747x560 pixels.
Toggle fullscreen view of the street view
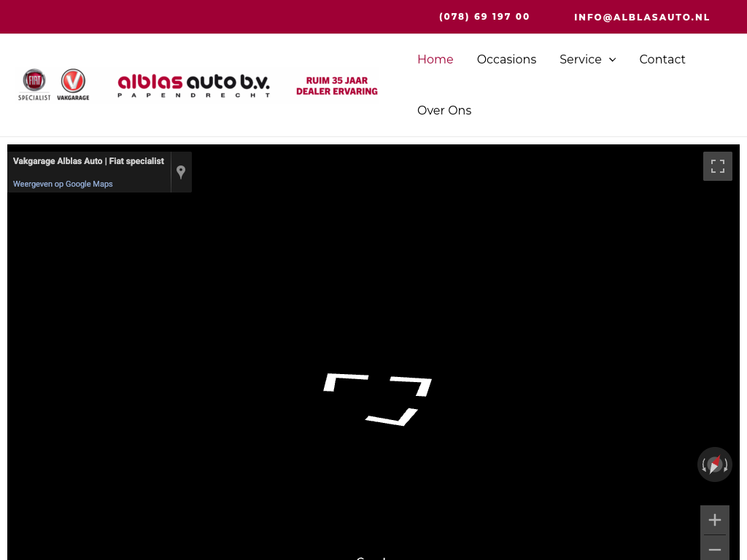click(x=717, y=166)
